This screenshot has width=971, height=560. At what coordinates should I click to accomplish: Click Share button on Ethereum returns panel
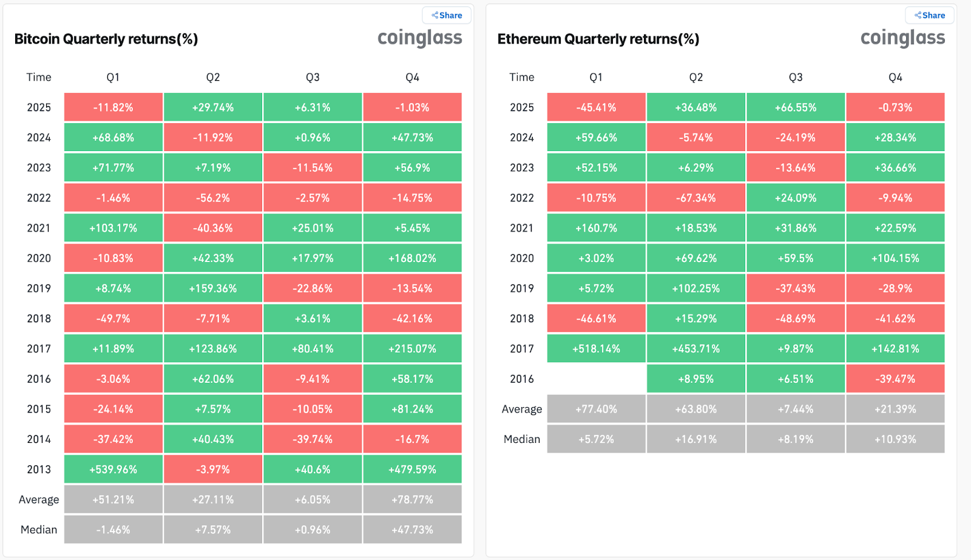click(x=930, y=15)
